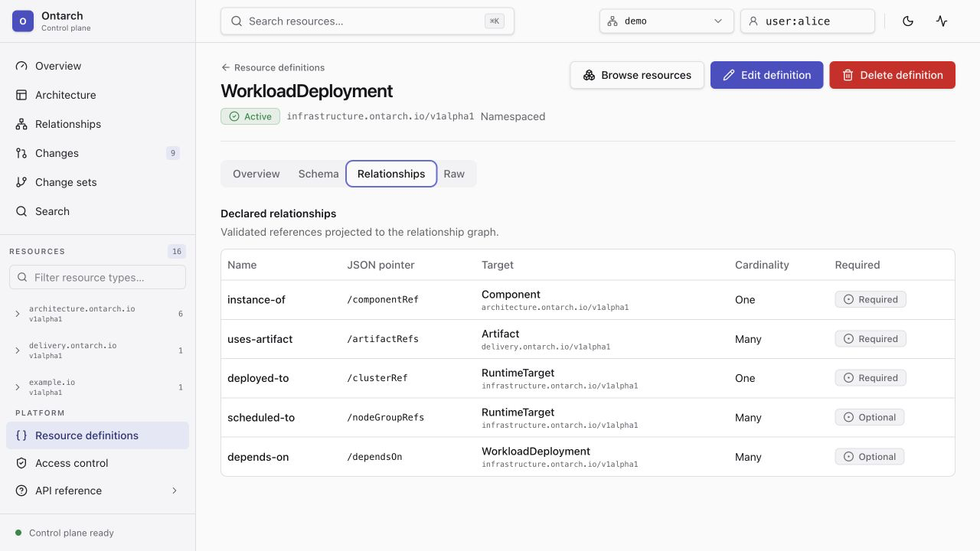Click the uses-artifact relationship name
The width and height of the screenshot is (980, 551).
click(x=260, y=339)
